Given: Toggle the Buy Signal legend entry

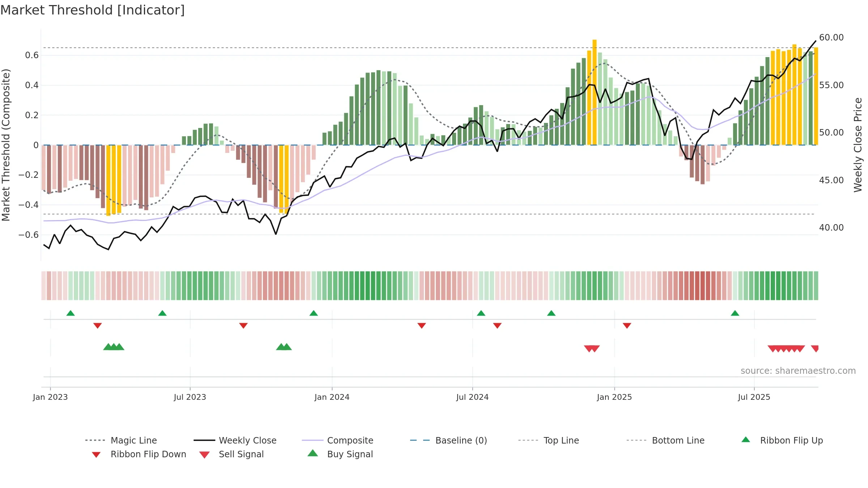Looking at the screenshot, I should 340,454.
